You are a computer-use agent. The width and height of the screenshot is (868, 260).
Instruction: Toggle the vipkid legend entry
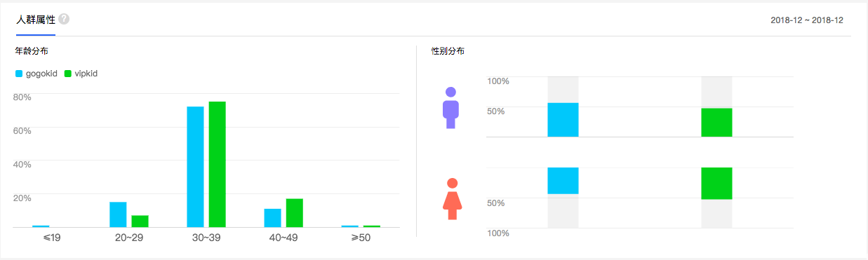[81, 73]
